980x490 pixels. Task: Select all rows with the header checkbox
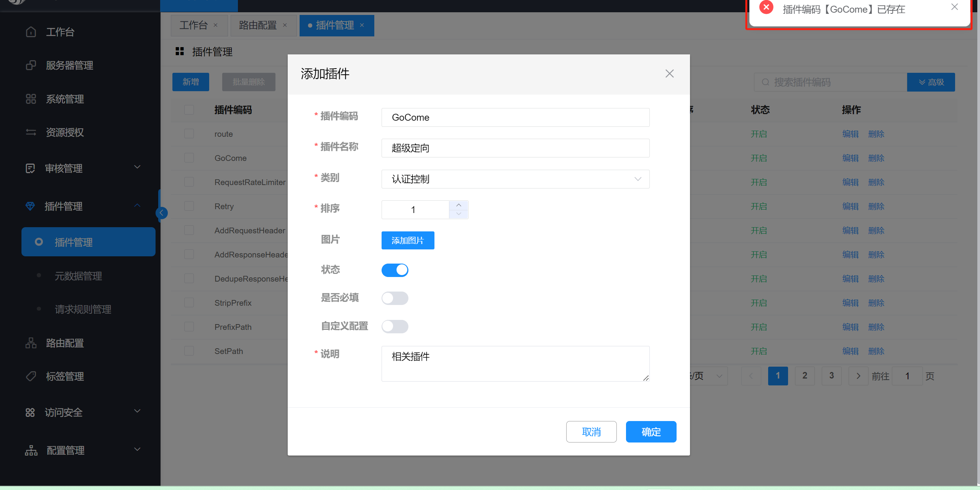pos(189,110)
